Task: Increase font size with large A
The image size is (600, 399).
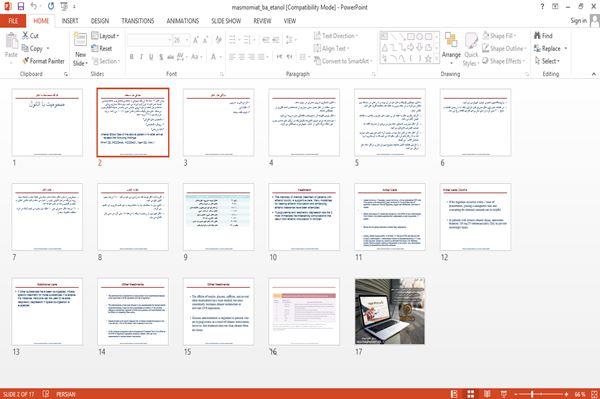Action: [x=196, y=40]
